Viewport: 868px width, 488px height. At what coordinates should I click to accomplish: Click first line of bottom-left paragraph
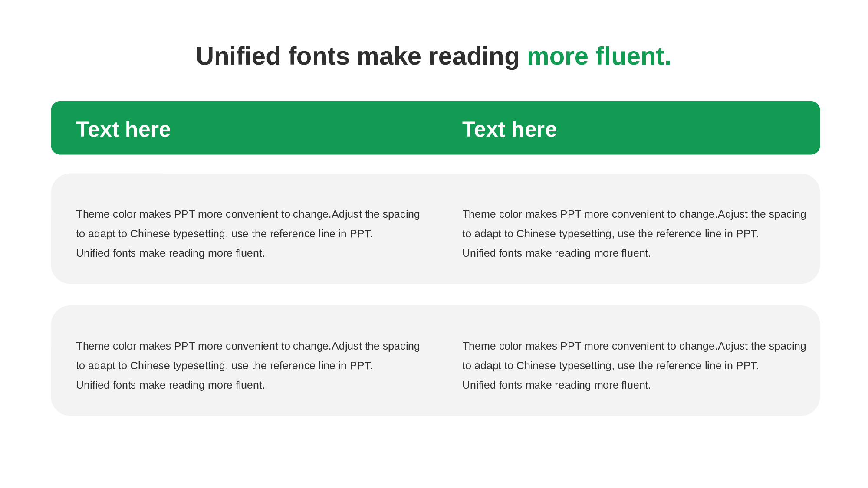(x=247, y=346)
